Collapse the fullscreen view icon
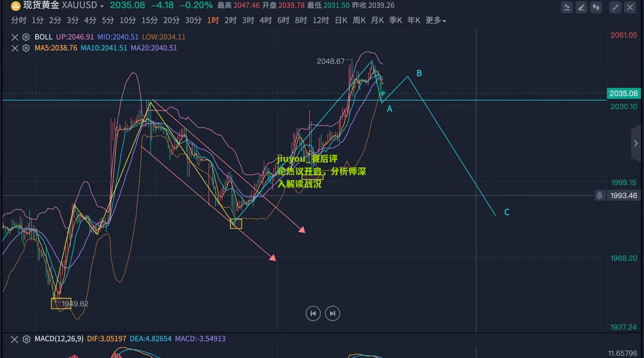The image size is (644, 358). 615,7
